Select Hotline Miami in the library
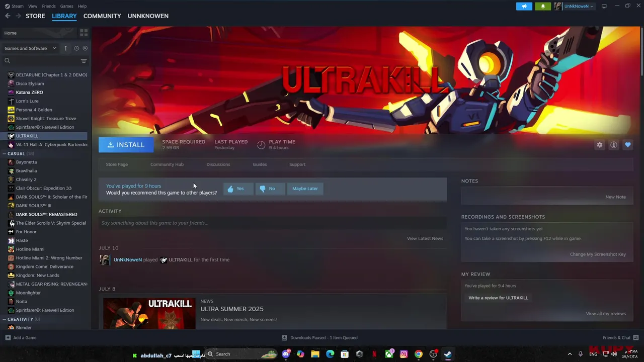Viewport: 644px width, 362px height. click(x=30, y=249)
